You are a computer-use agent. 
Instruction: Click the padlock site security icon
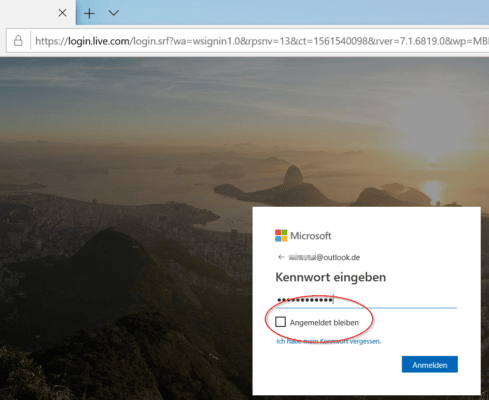pyautogui.click(x=18, y=41)
